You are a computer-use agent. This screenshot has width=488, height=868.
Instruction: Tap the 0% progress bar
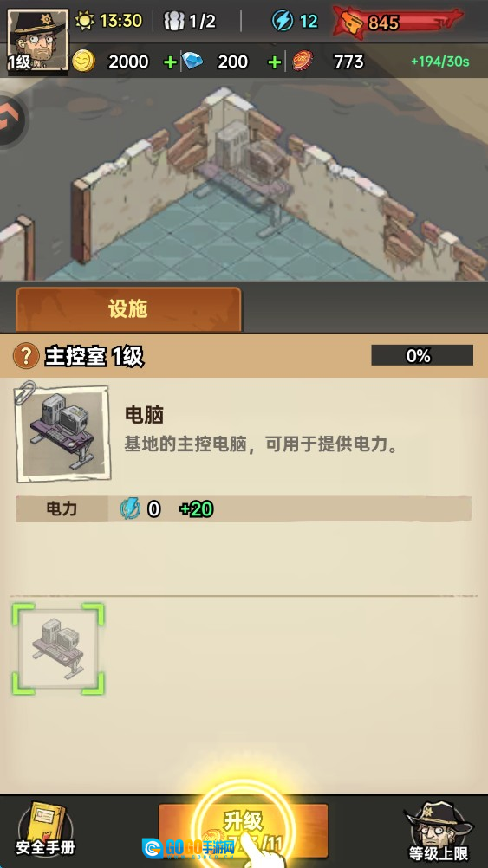pos(422,355)
